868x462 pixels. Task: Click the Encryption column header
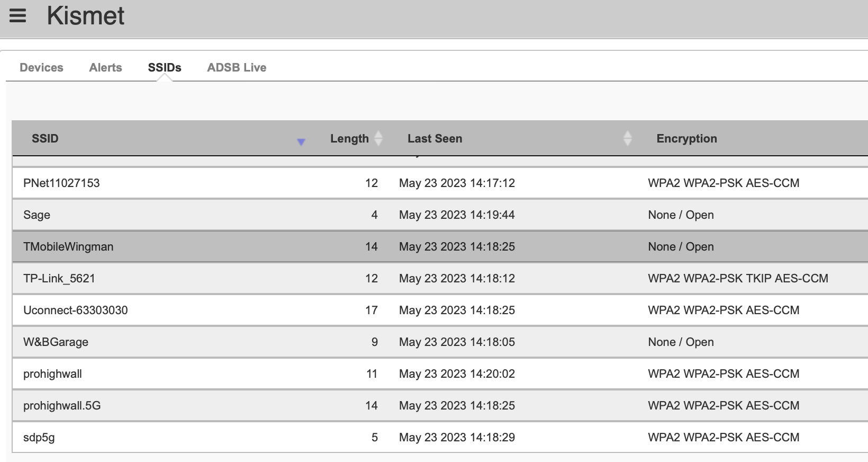pyautogui.click(x=686, y=138)
